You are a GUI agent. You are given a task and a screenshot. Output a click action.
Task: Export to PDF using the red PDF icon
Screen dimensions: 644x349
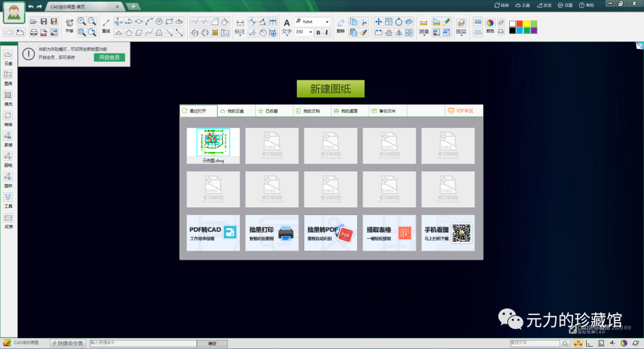coord(44,32)
